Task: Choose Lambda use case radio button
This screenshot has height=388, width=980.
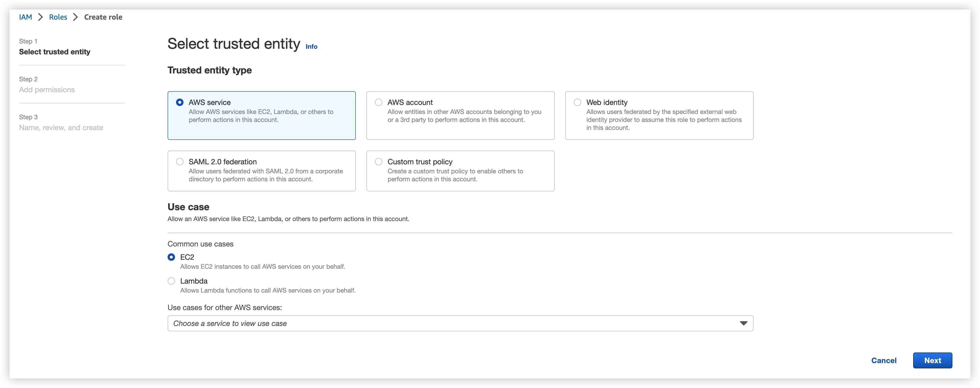Action: tap(171, 281)
